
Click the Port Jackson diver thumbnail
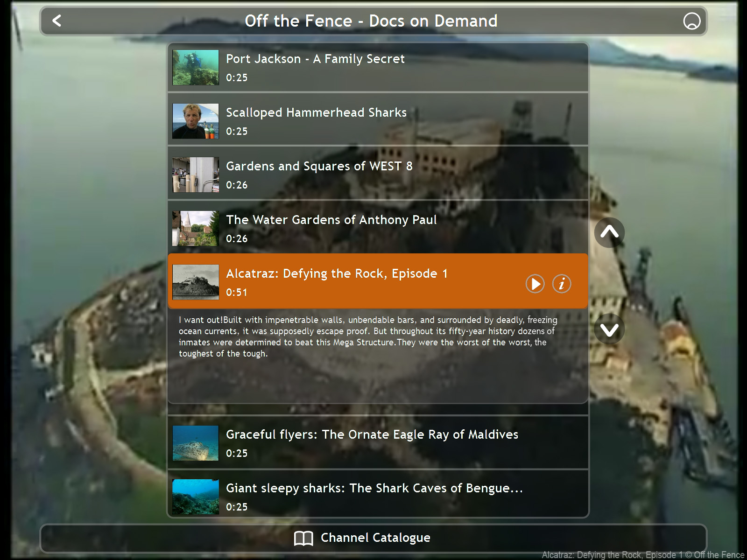coord(196,68)
